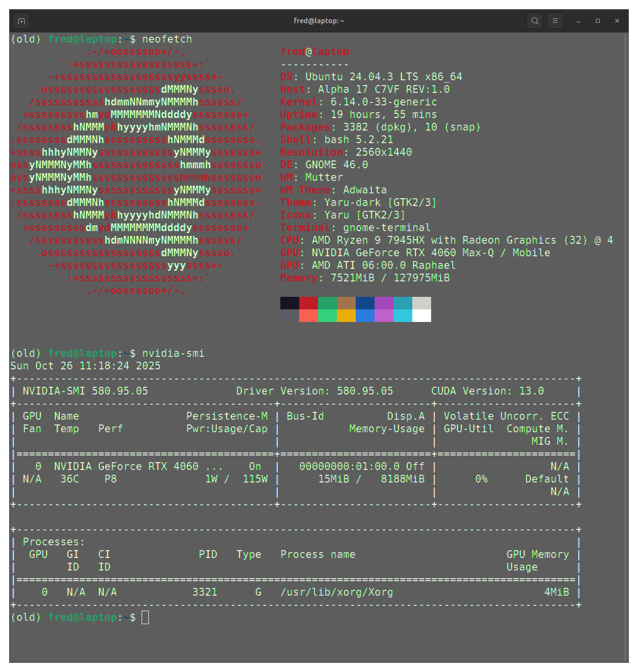Click the black color block in the palette
The height and width of the screenshot is (672, 638).
coord(290,303)
